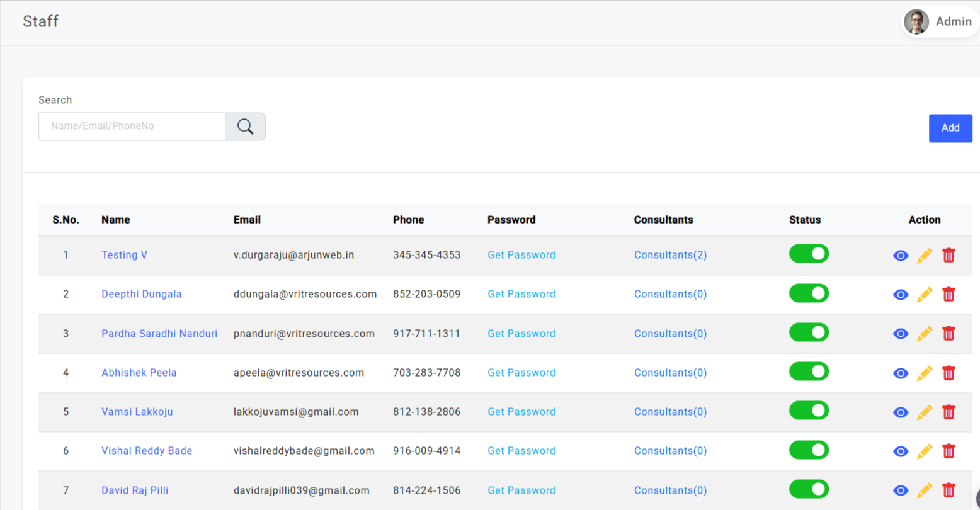View Abhishek Peela using eye icon
Screen dimensions: 980x510
click(x=901, y=373)
